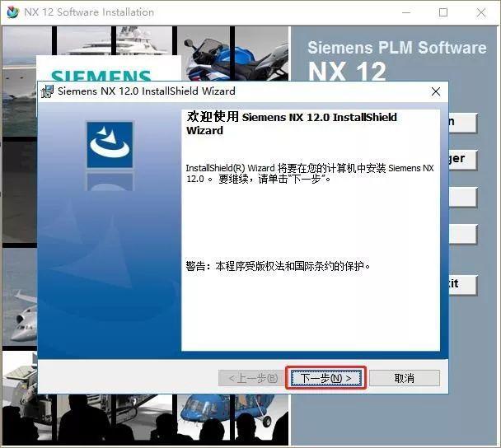
Task: Click the blank button just above the 'xit' button
Action: pyautogui.click(x=462, y=234)
